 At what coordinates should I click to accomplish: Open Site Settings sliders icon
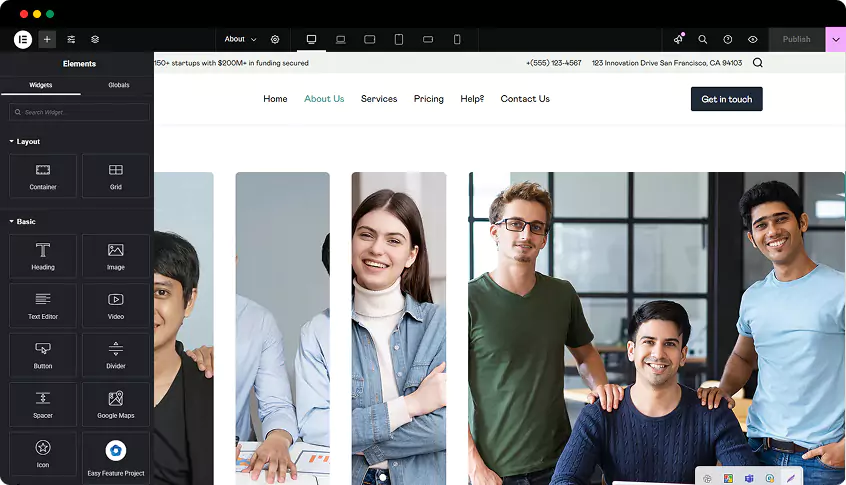71,39
